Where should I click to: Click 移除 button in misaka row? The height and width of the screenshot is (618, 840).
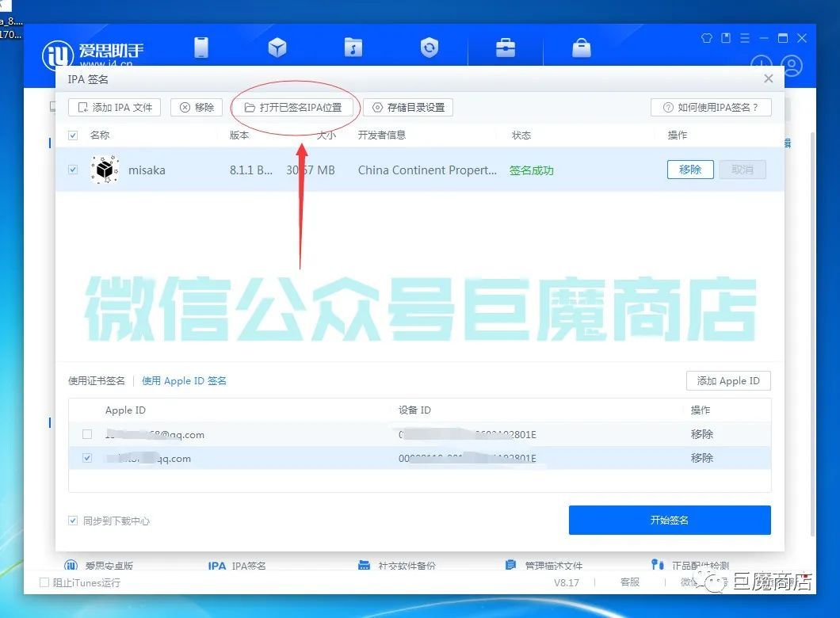690,170
